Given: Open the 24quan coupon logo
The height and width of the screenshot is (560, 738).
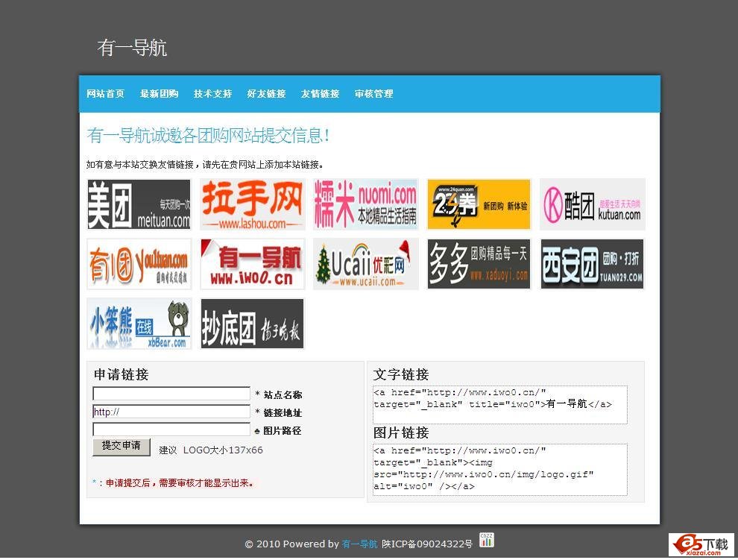Looking at the screenshot, I should coord(479,204).
